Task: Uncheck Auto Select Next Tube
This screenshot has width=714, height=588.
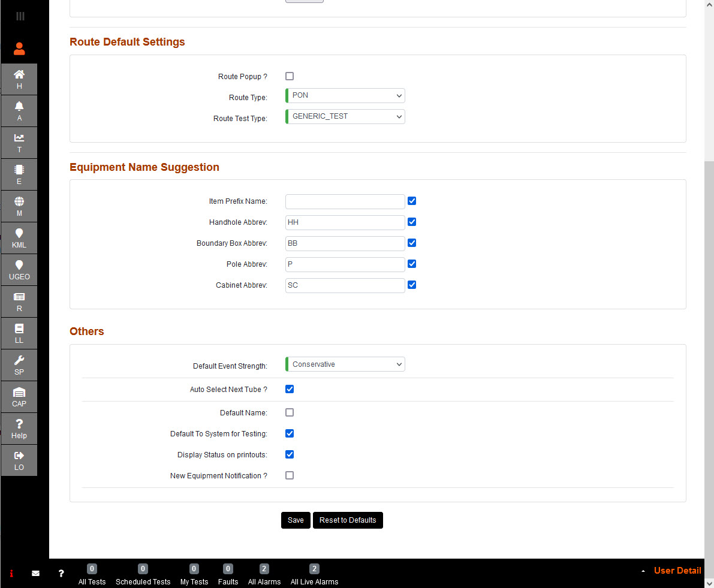Action: coord(290,389)
